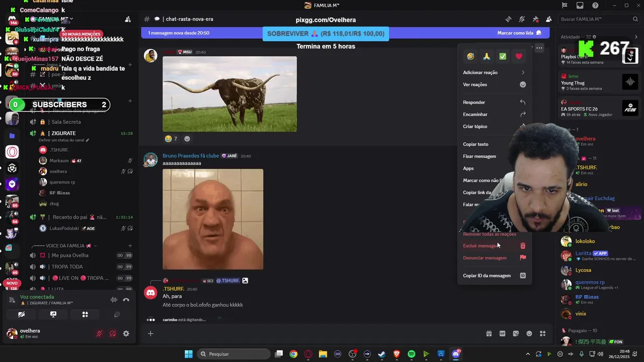Undeafen the headphones beside ovelhera
This screenshot has height=362, width=644.
113,333
